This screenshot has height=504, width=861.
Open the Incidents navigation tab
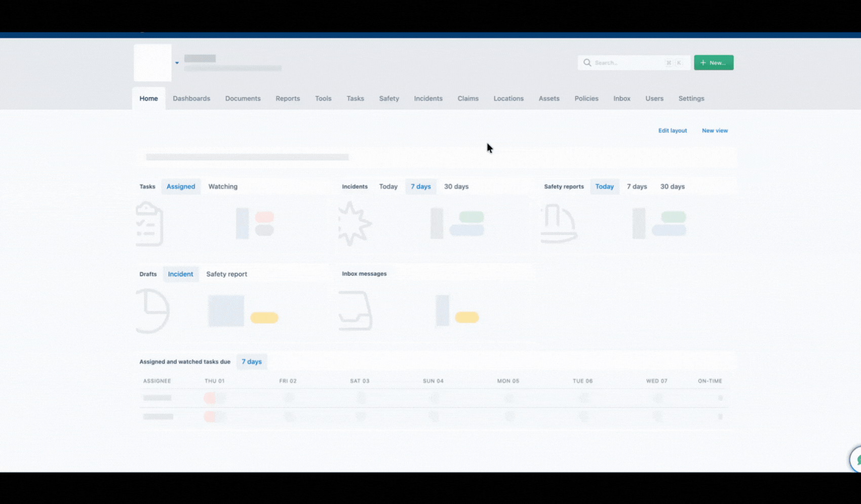tap(428, 98)
